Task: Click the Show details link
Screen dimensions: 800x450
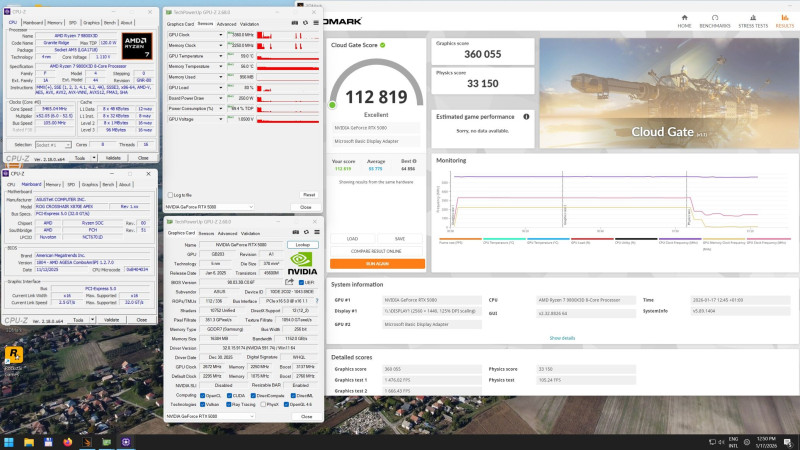Action: [x=562, y=338]
